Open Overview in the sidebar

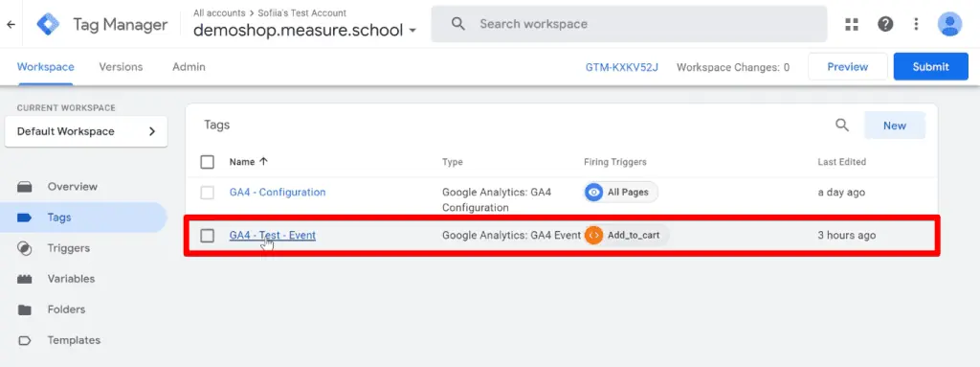pyautogui.click(x=73, y=187)
